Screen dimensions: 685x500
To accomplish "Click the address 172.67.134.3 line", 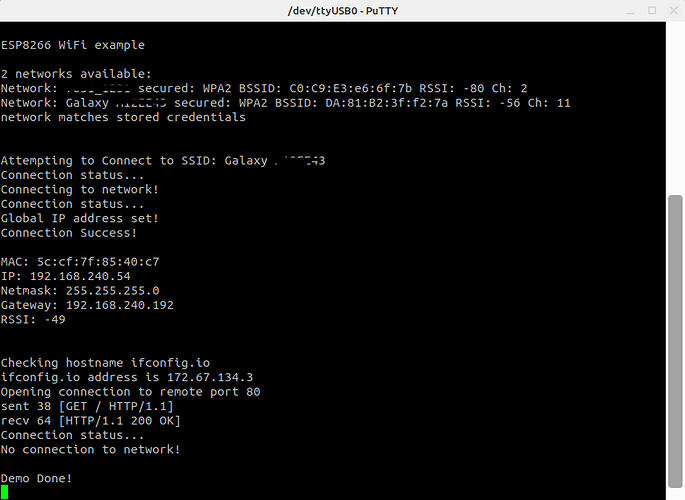I will (x=127, y=377).
